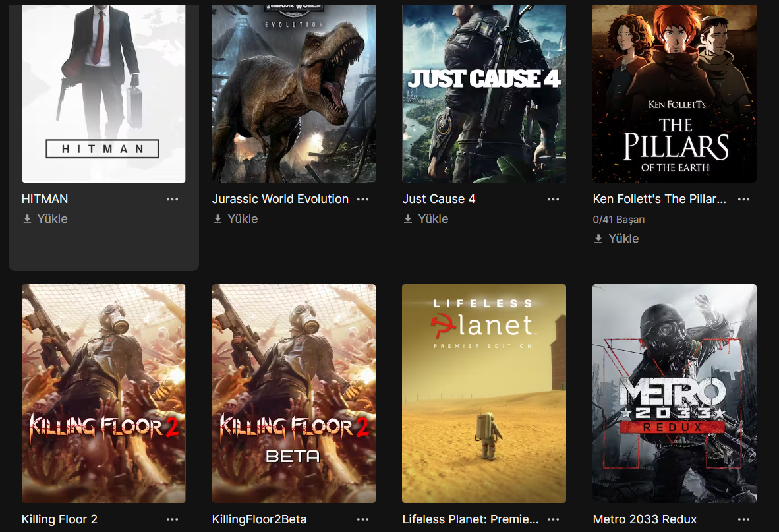The height and width of the screenshot is (532, 779).
Task: Click the Killing Floor 2 title text
Action: 59,519
